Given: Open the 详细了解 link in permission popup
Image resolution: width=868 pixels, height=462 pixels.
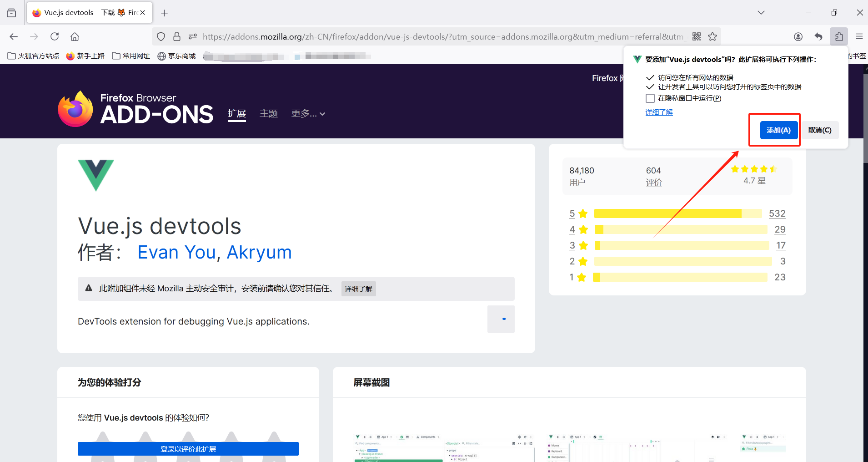Looking at the screenshot, I should point(659,112).
